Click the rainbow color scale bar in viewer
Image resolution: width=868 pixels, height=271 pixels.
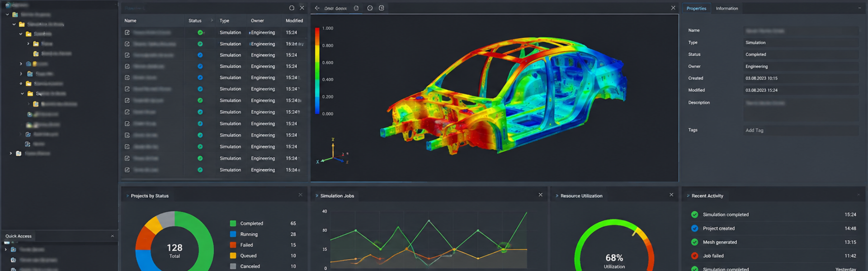tap(317, 71)
